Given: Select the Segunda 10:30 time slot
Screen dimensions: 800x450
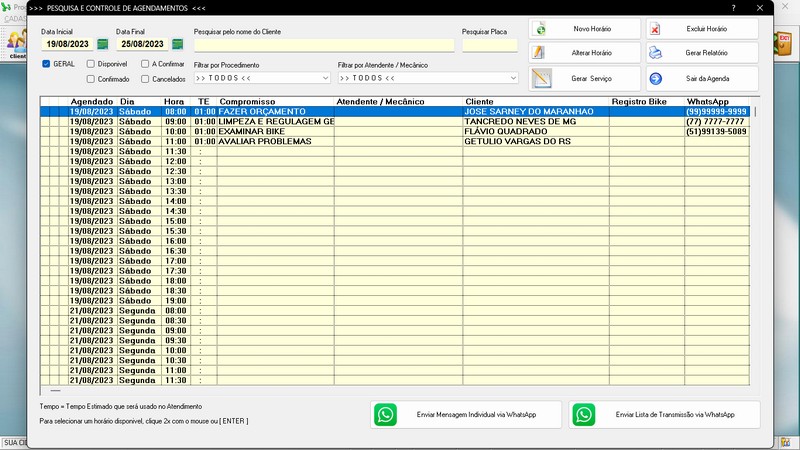Looking at the screenshot, I should click(x=395, y=360).
